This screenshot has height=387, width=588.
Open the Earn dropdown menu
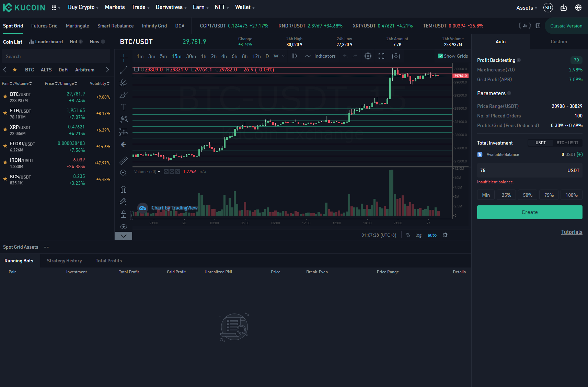pyautogui.click(x=200, y=7)
